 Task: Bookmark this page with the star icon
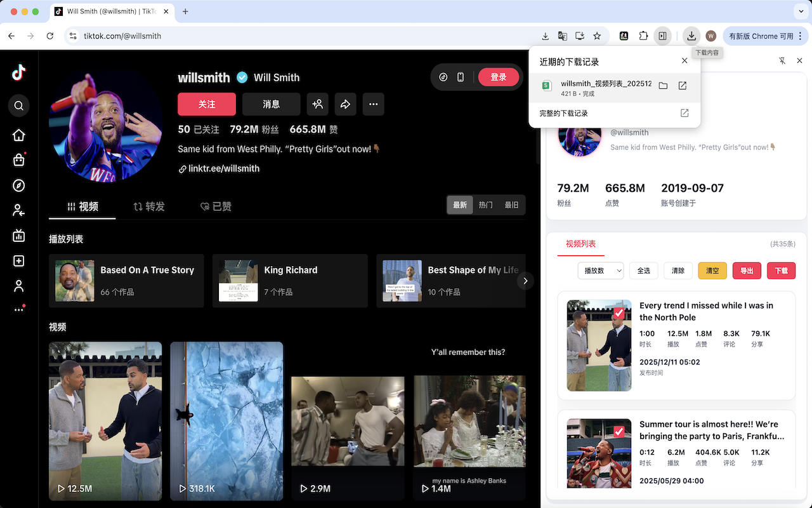pos(597,36)
